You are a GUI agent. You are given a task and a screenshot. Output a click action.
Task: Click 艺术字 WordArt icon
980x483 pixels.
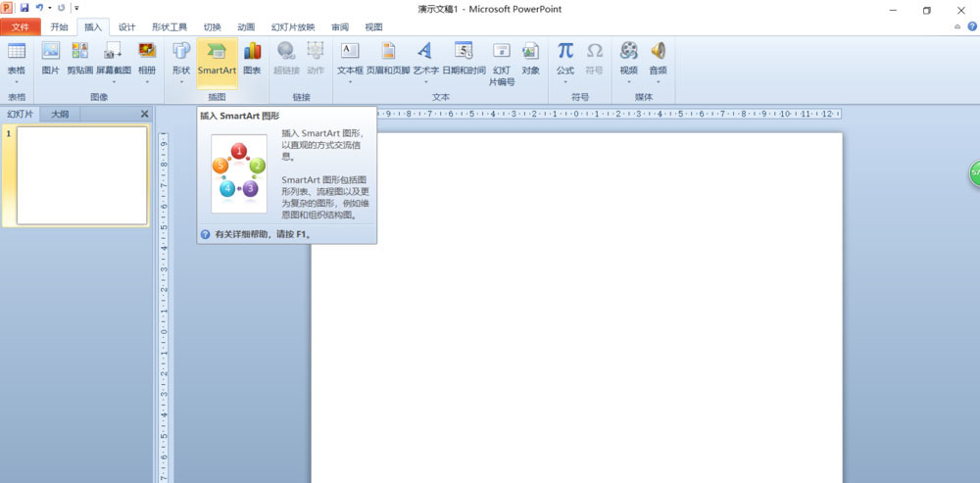(425, 51)
